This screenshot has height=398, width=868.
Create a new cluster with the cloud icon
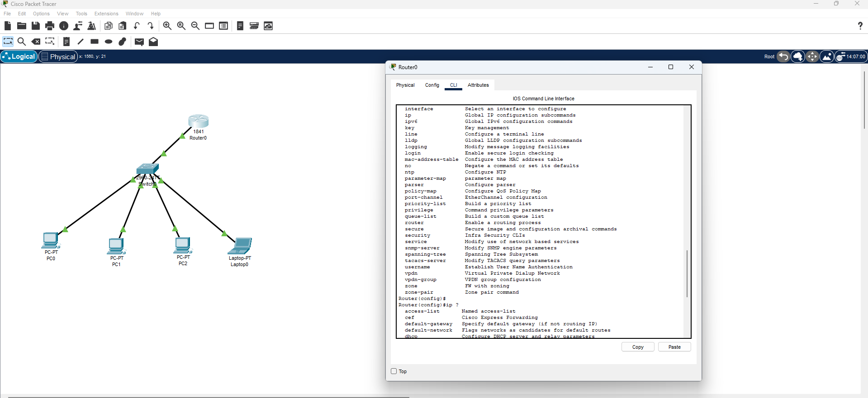(798, 56)
